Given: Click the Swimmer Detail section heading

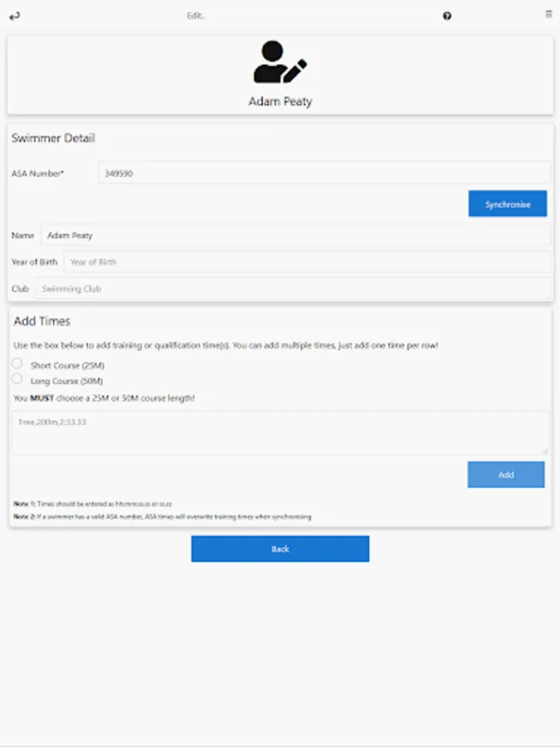Looking at the screenshot, I should click(53, 138).
